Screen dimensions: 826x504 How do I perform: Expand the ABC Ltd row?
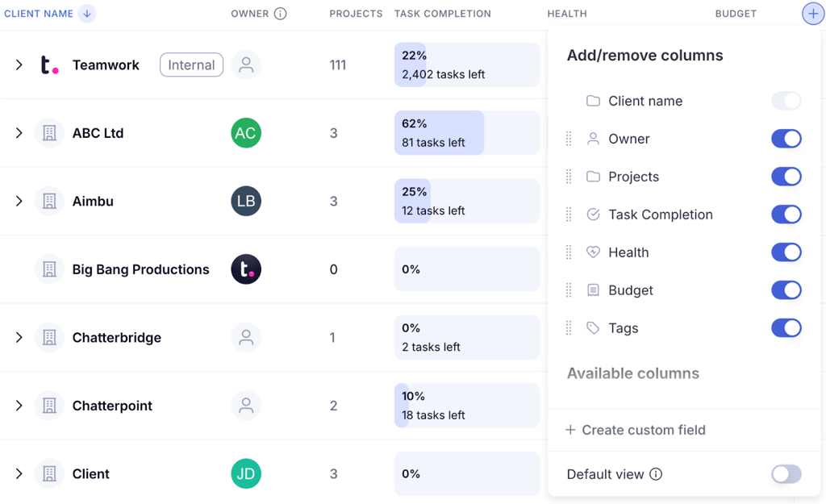pos(19,132)
